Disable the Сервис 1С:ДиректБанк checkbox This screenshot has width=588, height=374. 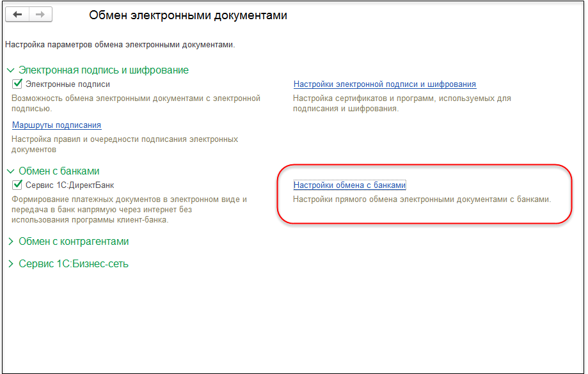coord(18,185)
